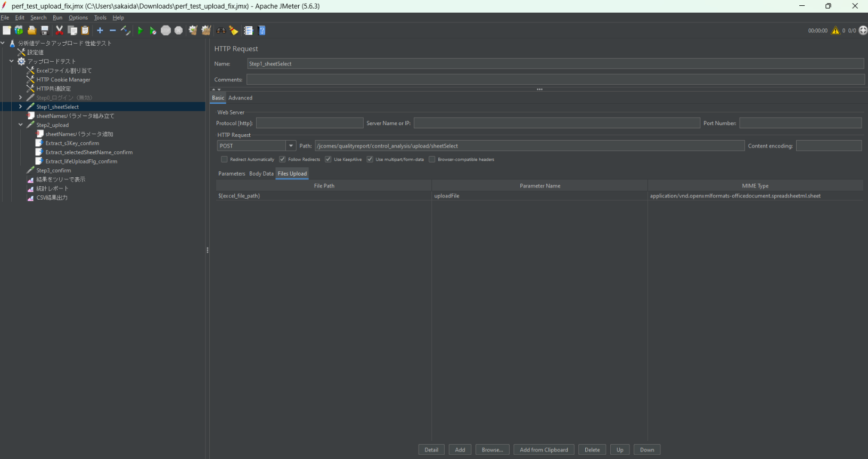Uncheck the Use KeepAlive checkbox
This screenshot has height=459, width=868.
click(x=328, y=159)
